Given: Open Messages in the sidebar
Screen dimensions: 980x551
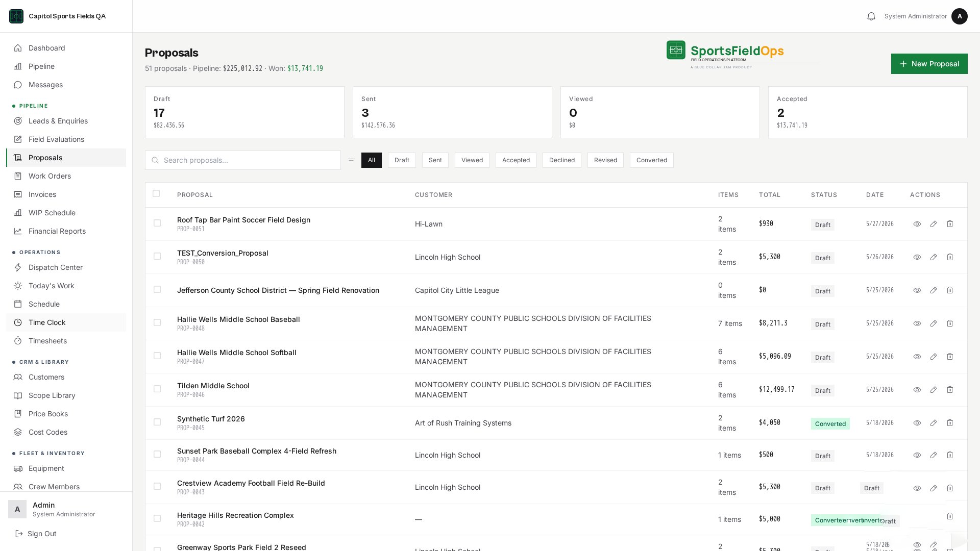Looking at the screenshot, I should tap(66, 85).
